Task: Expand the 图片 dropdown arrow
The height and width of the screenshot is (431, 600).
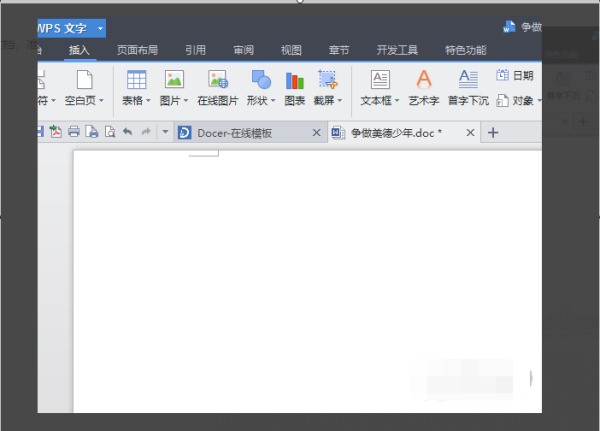Action: (186, 101)
